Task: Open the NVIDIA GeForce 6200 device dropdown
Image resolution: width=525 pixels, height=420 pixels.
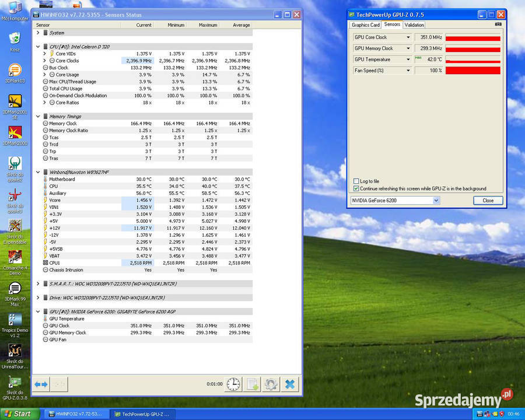Action: click(x=436, y=200)
